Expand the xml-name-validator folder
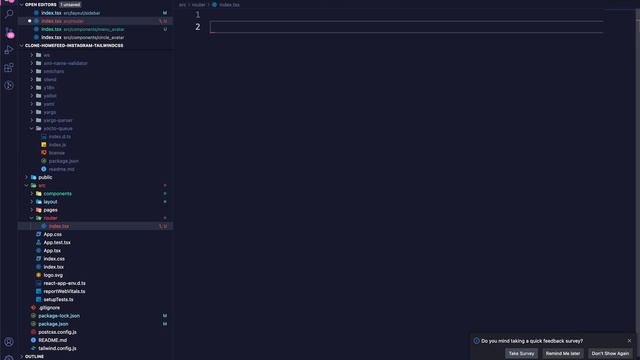 click(32, 63)
